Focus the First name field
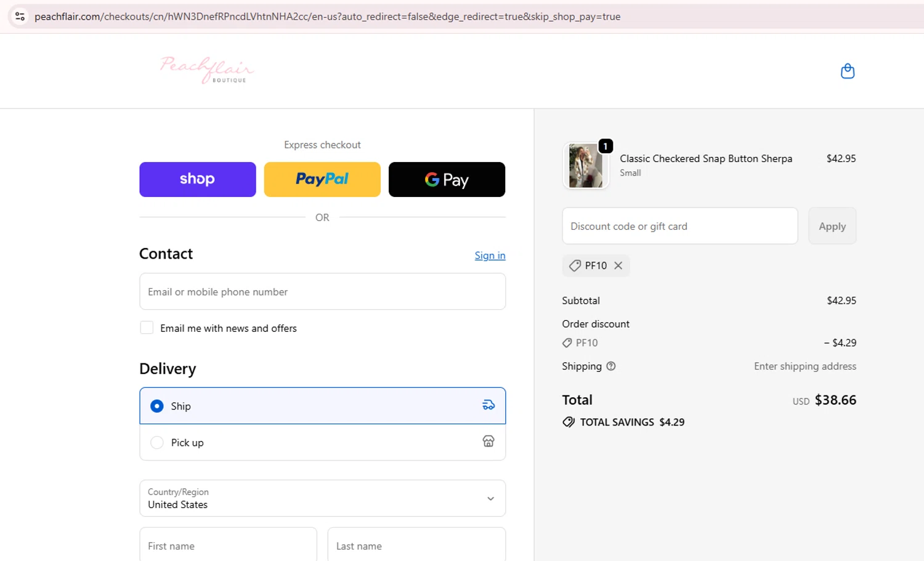The image size is (924, 561). tap(228, 546)
